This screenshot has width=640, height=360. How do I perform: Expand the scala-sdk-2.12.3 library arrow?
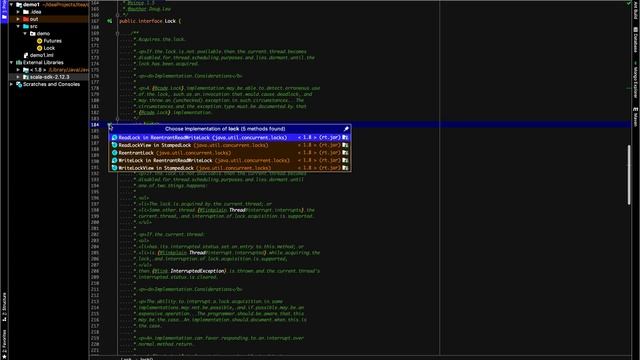pos(18,77)
